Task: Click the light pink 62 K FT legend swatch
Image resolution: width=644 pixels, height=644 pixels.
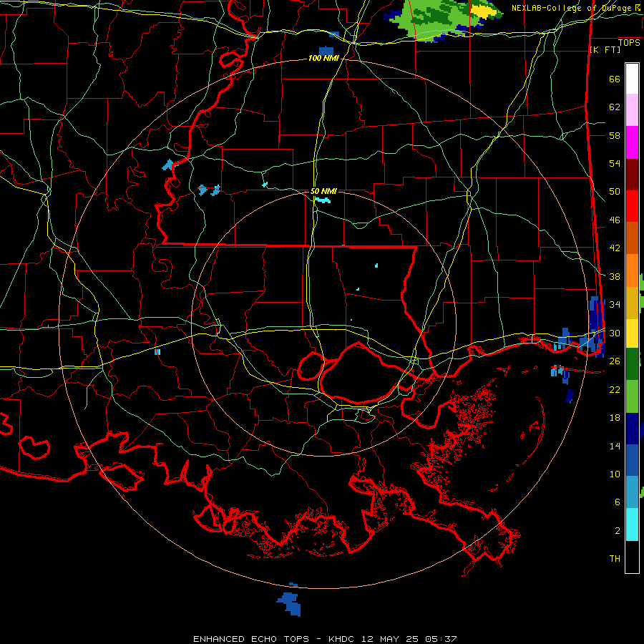Action: coord(632,110)
